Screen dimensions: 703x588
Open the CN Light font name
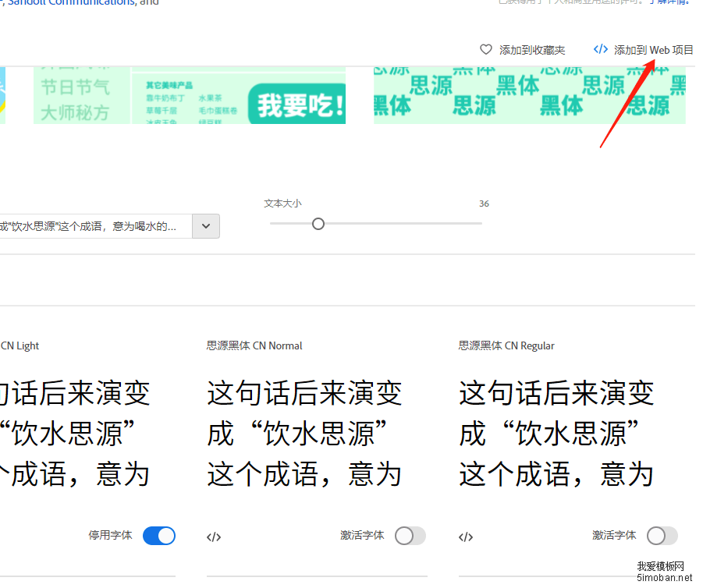20,345
